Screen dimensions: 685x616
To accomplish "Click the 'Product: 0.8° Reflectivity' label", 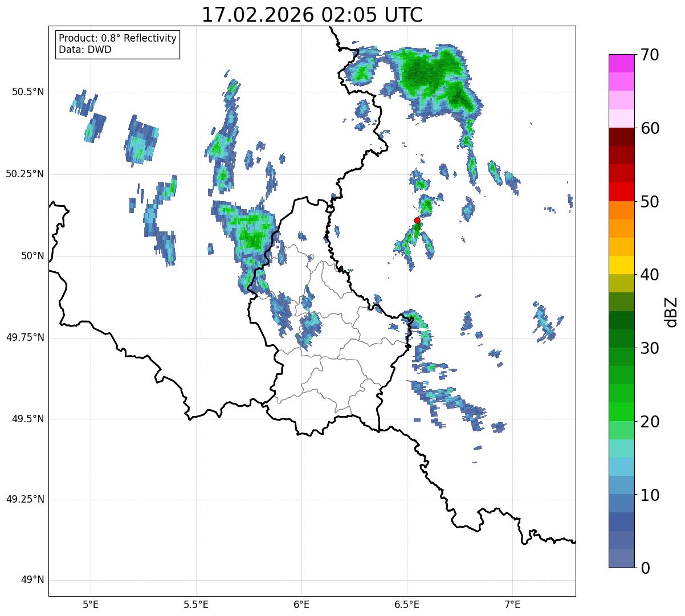I will click(x=118, y=38).
